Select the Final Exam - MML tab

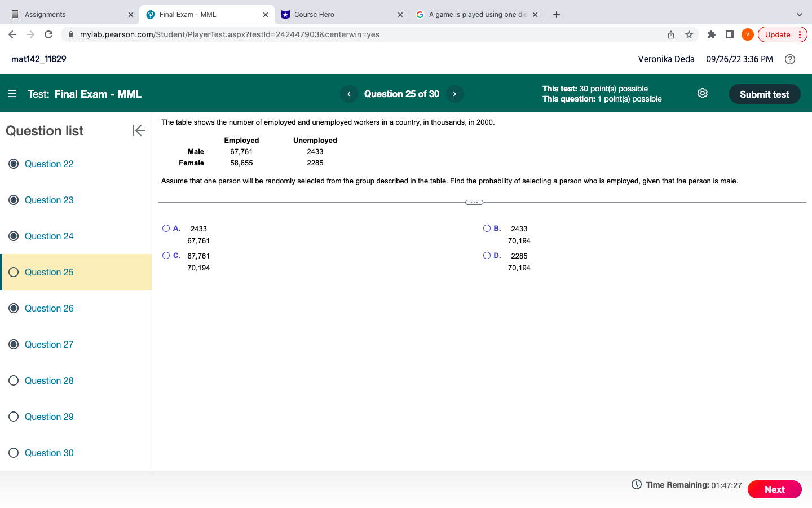pos(206,15)
